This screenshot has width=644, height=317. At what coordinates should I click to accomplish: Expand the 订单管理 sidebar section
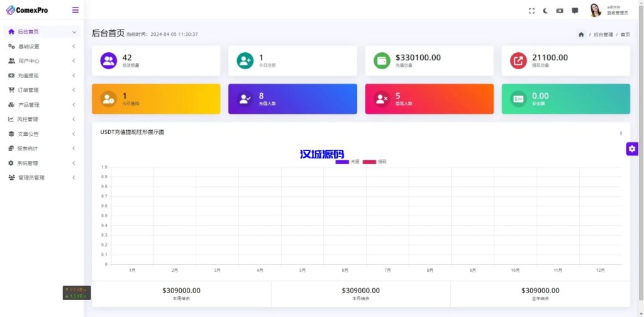pos(41,90)
